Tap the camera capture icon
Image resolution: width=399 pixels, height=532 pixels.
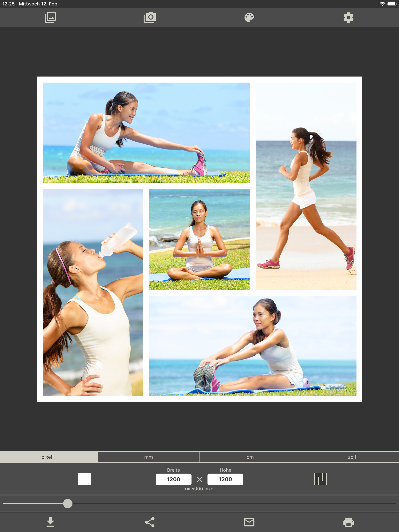(150, 18)
